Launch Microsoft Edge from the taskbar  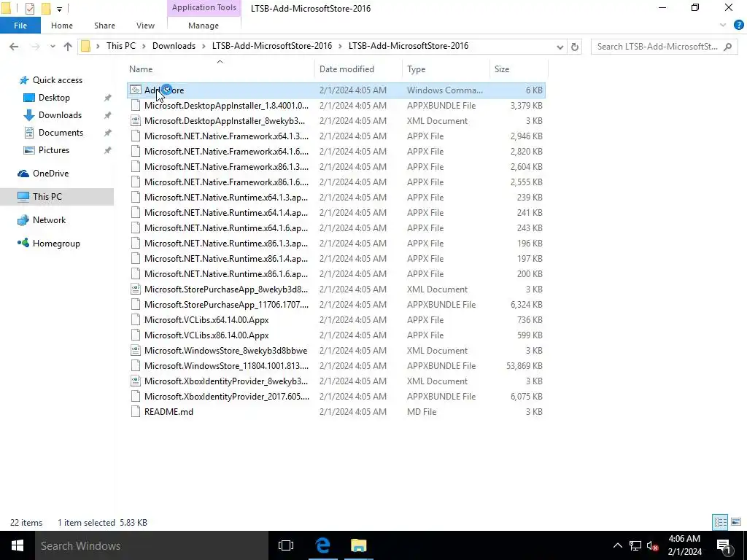pyautogui.click(x=322, y=545)
